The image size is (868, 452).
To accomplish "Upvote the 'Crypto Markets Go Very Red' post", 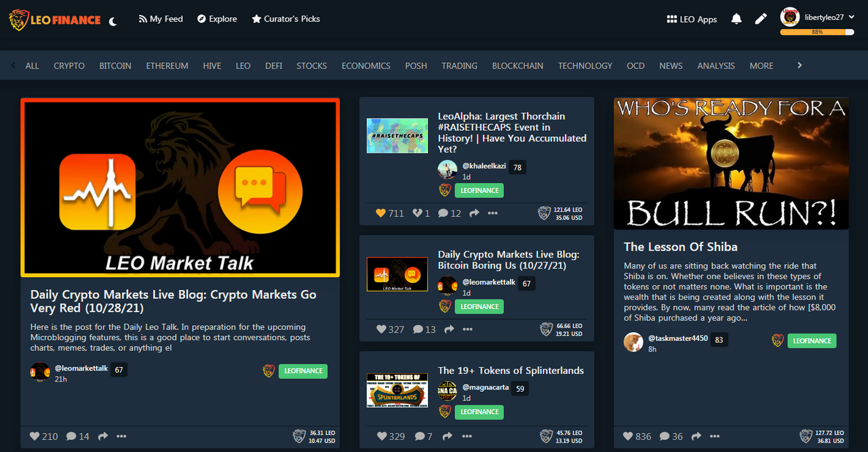I will (x=35, y=436).
